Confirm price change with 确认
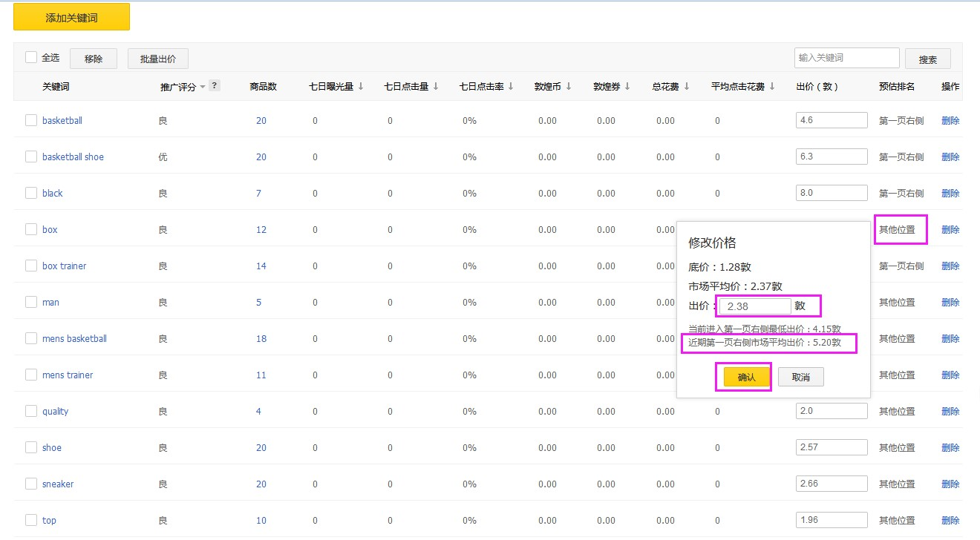 [746, 377]
